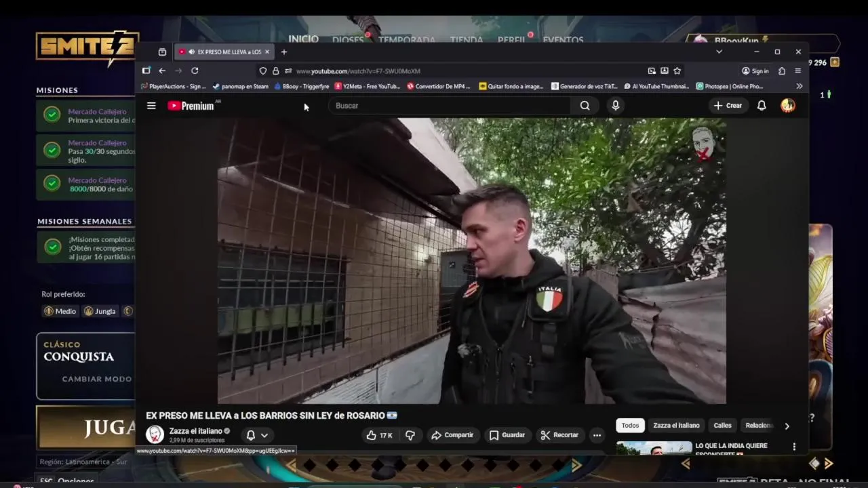Open more actions three-dot menu under video

[x=597, y=435]
